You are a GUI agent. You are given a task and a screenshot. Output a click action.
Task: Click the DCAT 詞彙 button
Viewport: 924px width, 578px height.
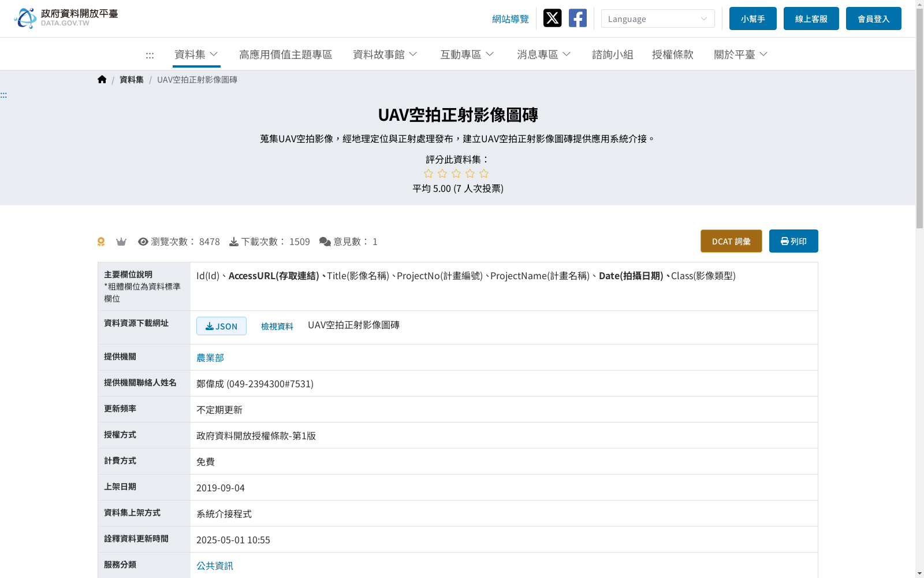click(731, 241)
